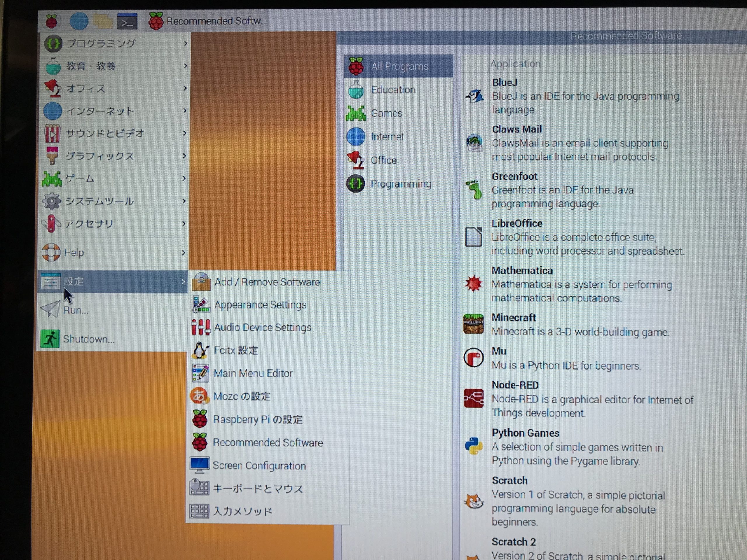Screen dimensions: 747x560
Task: Click the BlueJ blue jay icon
Action: click(474, 97)
